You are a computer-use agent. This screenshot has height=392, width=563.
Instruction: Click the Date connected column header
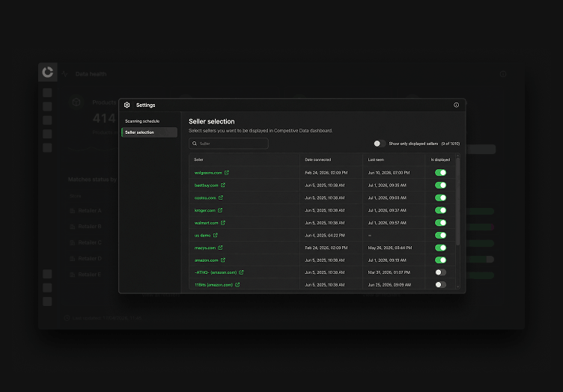pos(317,159)
